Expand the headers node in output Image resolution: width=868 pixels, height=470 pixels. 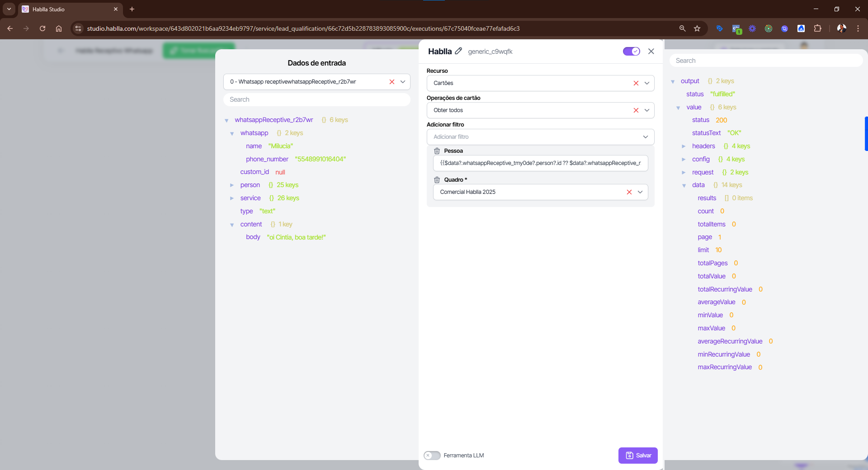(x=684, y=146)
